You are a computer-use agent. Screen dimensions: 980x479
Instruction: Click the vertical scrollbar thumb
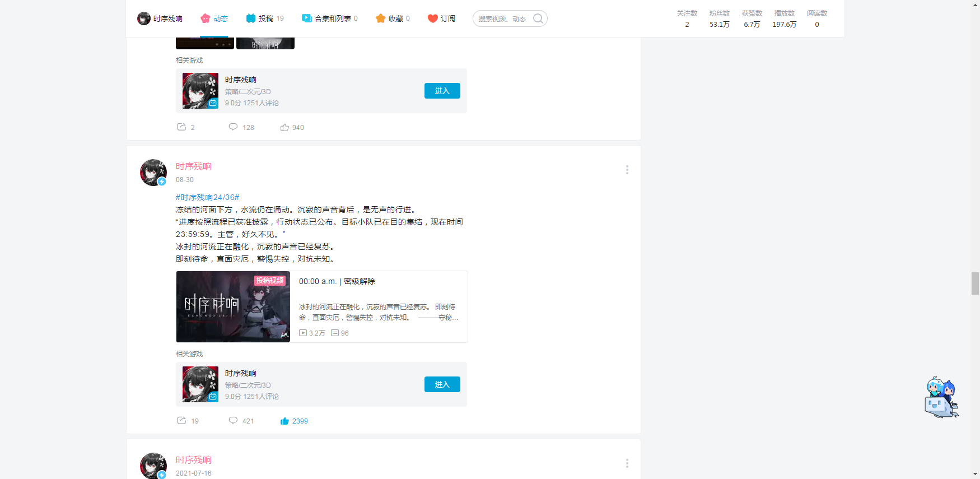click(x=975, y=283)
